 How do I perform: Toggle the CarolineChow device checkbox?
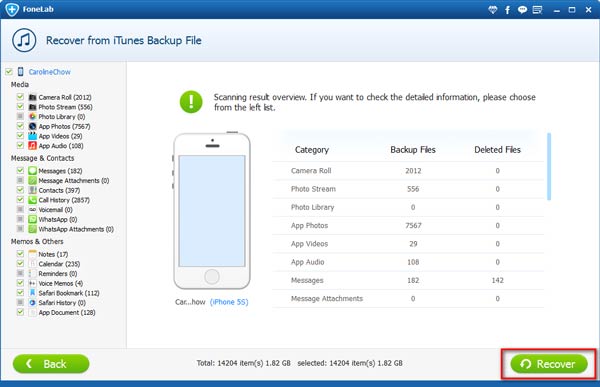tap(9, 72)
